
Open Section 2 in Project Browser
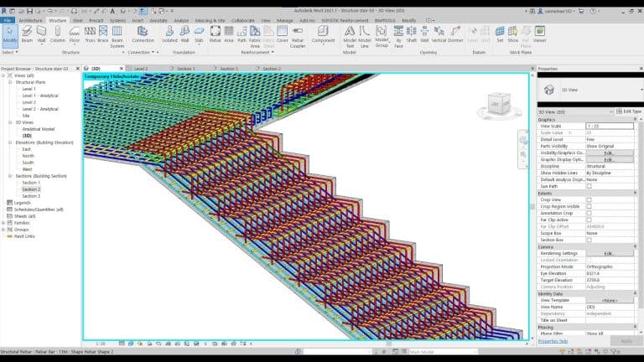click(x=31, y=189)
